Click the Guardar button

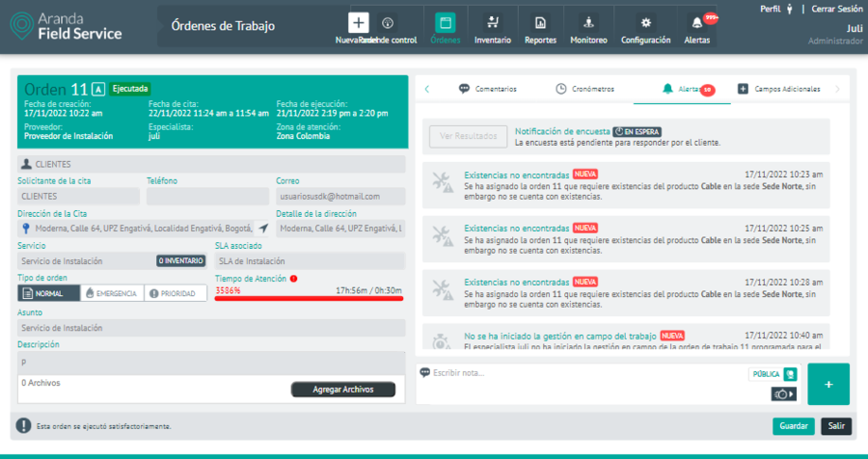tap(793, 426)
